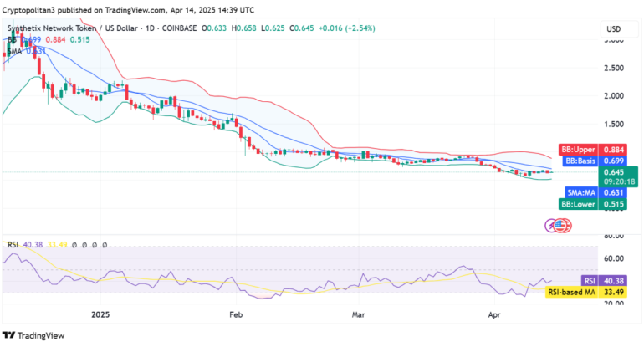644x347 pixels.
Task: Click the purple lightning event icon
Action: point(550,226)
